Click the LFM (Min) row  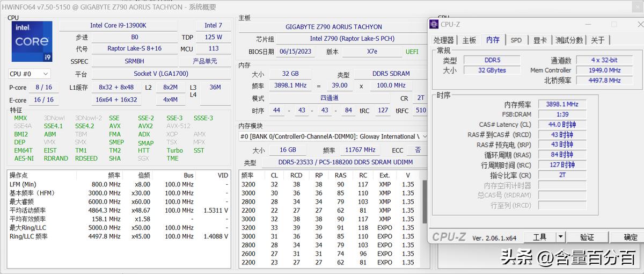pyautogui.click(x=119, y=184)
